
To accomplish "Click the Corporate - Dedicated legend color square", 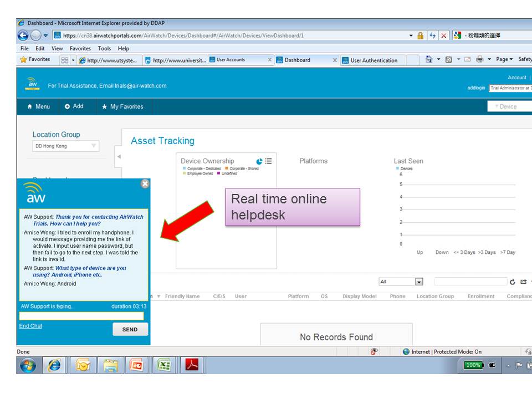I will pyautogui.click(x=185, y=168).
